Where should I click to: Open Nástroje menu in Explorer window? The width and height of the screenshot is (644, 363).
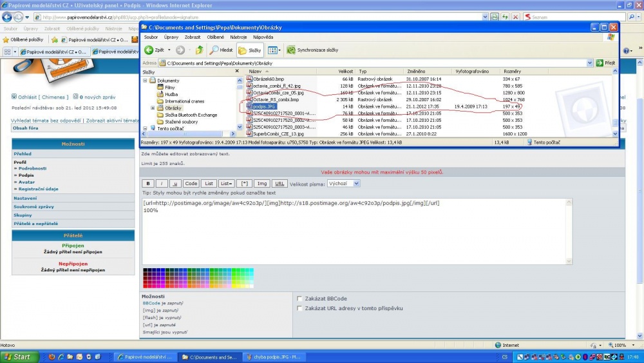point(238,37)
